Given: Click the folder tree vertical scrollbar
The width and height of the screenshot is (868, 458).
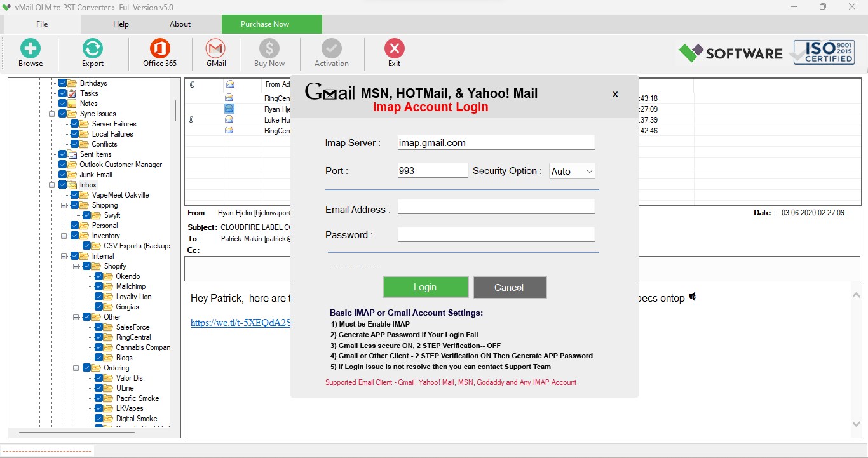Looking at the screenshot, I should click(x=175, y=111).
